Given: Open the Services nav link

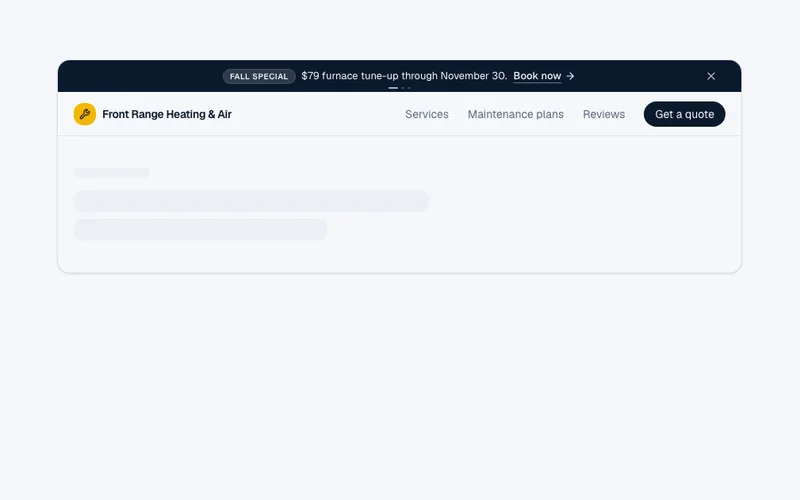Looking at the screenshot, I should pyautogui.click(x=427, y=114).
